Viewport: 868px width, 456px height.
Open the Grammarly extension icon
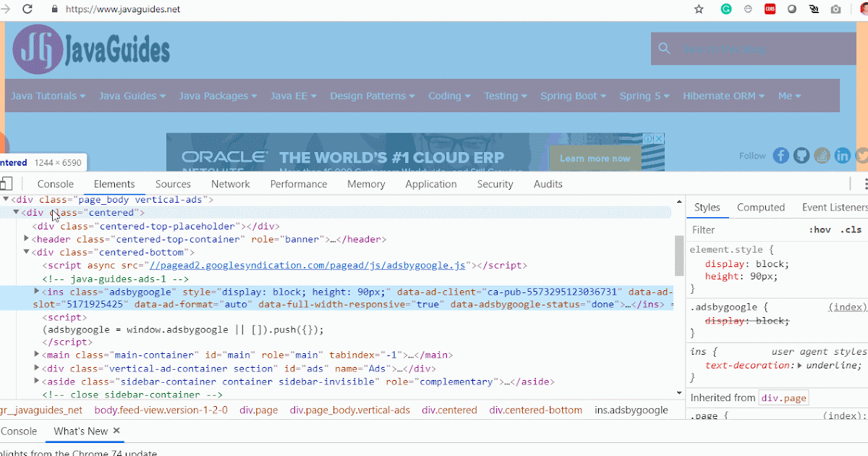point(726,9)
